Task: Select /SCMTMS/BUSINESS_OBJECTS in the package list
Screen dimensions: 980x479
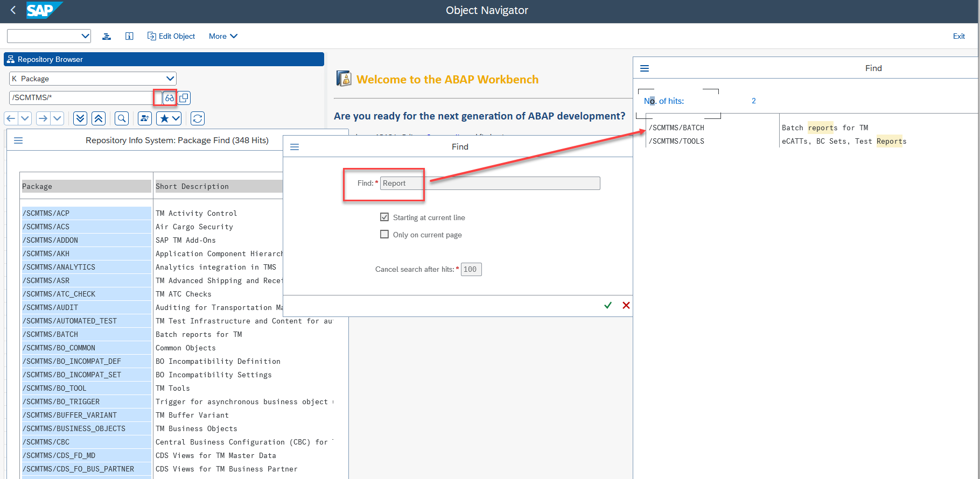Action: (86, 428)
